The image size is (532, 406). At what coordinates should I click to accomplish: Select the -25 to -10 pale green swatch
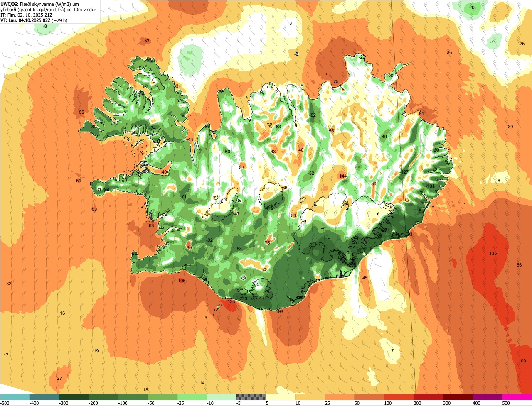[x=192, y=396]
